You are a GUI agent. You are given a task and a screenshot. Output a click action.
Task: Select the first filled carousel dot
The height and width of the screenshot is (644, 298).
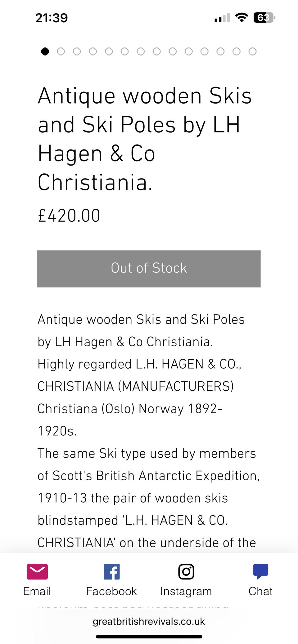point(45,51)
